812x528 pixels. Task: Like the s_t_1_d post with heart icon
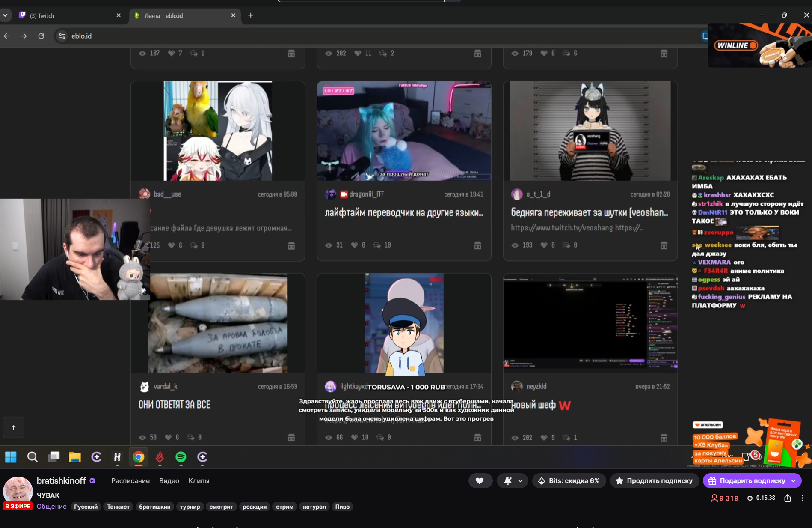[544, 245]
